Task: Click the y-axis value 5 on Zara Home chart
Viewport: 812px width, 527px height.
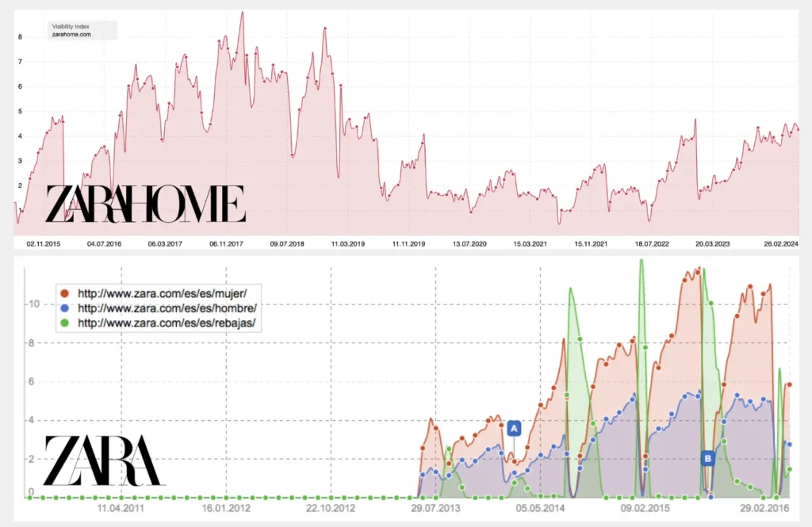Action: pyautogui.click(x=20, y=111)
